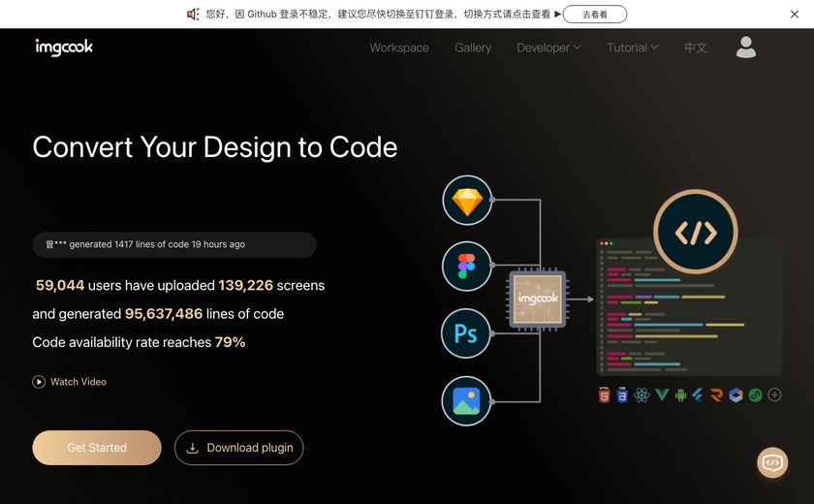Click the image picture source icon

[466, 401]
